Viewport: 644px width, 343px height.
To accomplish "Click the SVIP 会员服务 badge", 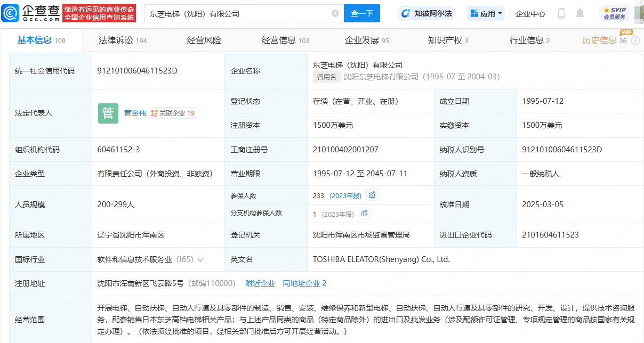I will pos(614,13).
